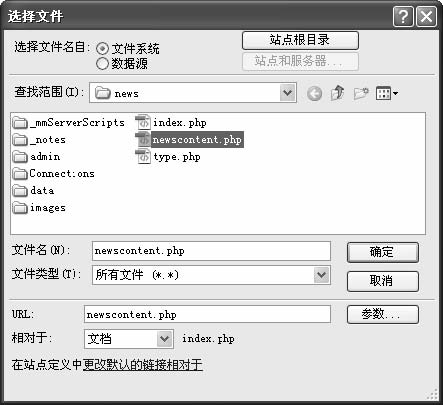Choose the 数据源 radio option
Viewport: 443px width, 405px height.
pyautogui.click(x=102, y=63)
